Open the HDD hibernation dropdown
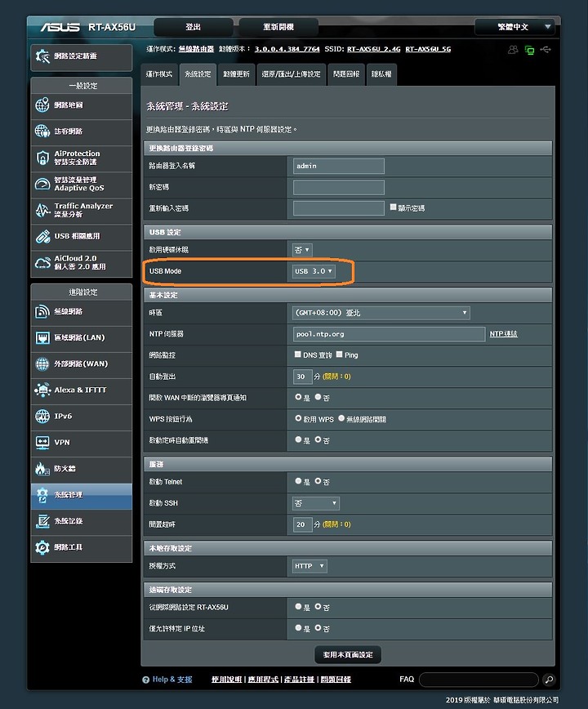588x709 pixels. tap(302, 250)
